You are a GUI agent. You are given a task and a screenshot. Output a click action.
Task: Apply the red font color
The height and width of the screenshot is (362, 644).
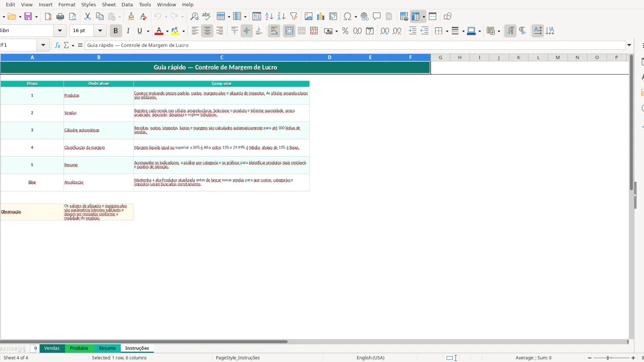click(158, 31)
